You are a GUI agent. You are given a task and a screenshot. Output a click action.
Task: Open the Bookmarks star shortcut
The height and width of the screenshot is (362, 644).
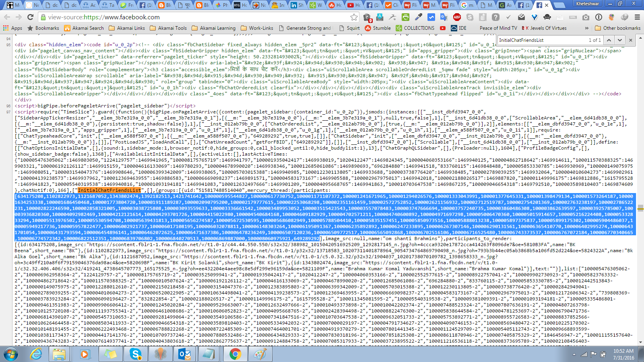click(x=43, y=28)
